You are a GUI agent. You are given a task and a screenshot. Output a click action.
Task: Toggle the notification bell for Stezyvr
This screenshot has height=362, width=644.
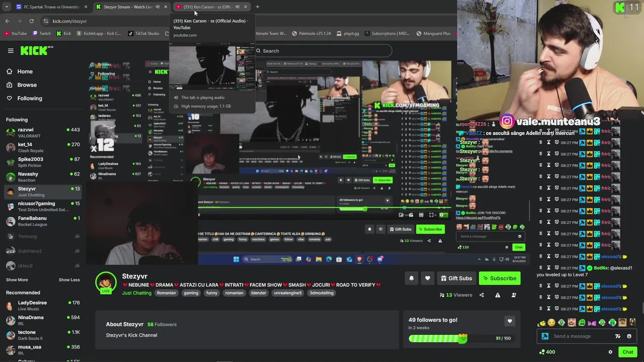[412, 279]
